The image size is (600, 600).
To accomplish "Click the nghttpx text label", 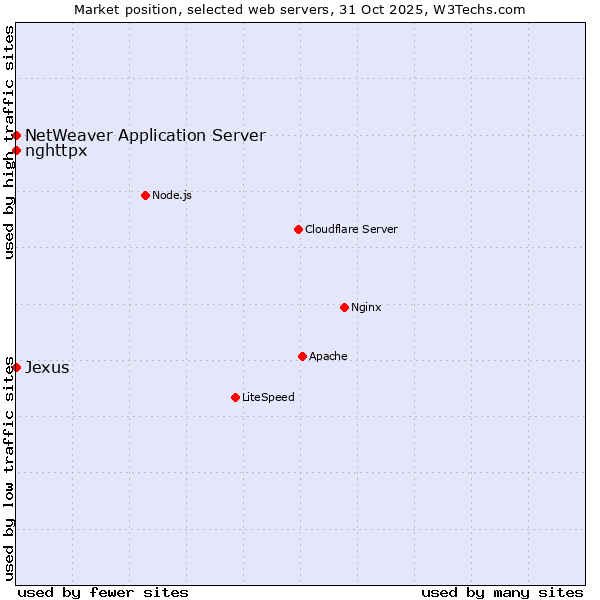I will point(56,151).
